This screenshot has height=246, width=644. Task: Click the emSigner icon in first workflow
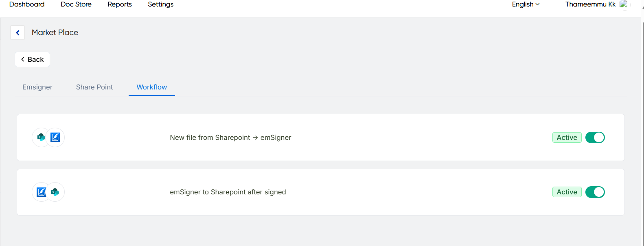55,137
